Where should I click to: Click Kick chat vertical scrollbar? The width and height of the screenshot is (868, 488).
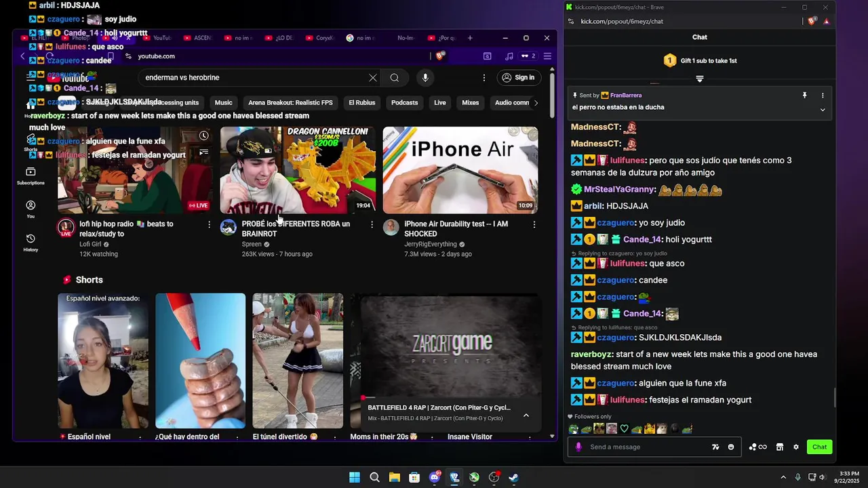click(x=835, y=399)
